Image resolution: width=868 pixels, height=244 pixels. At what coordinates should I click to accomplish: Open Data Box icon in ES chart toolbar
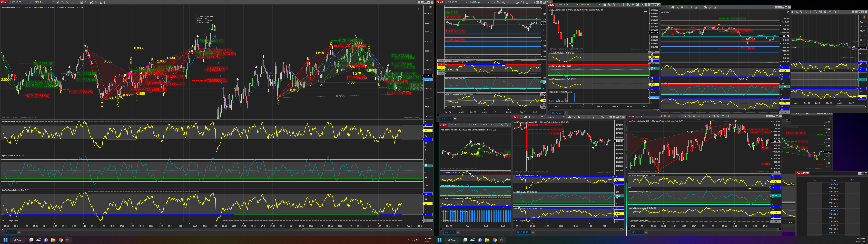click(x=82, y=2)
